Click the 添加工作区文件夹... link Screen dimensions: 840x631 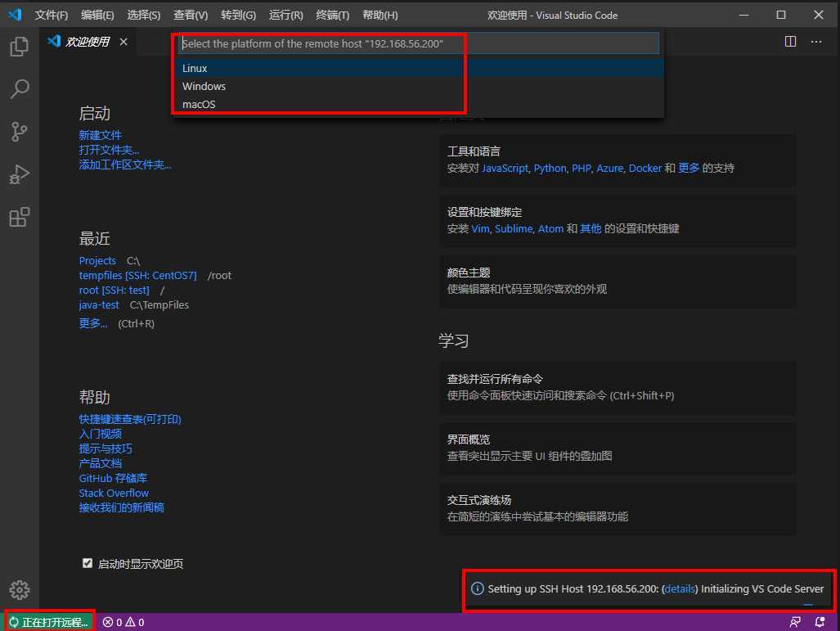(125, 165)
